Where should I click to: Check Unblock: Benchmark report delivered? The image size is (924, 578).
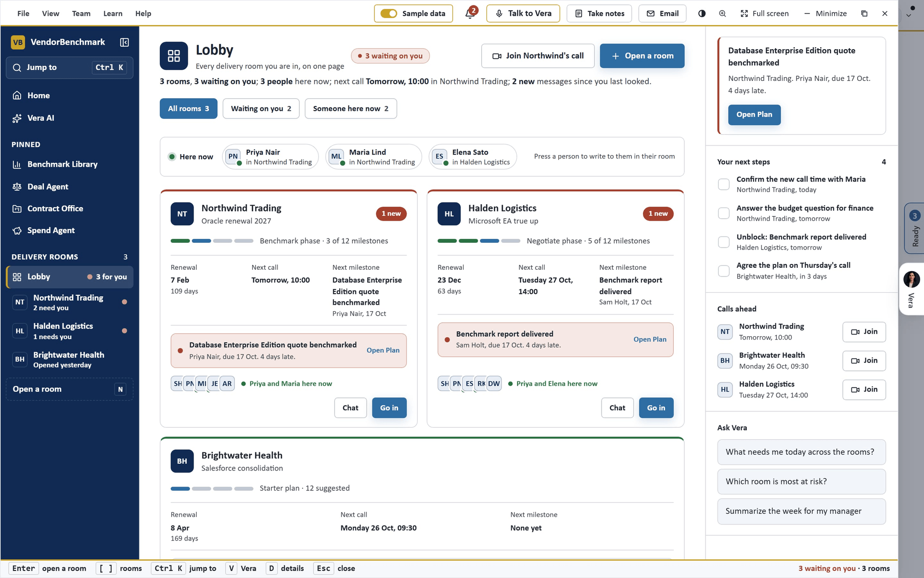723,242
